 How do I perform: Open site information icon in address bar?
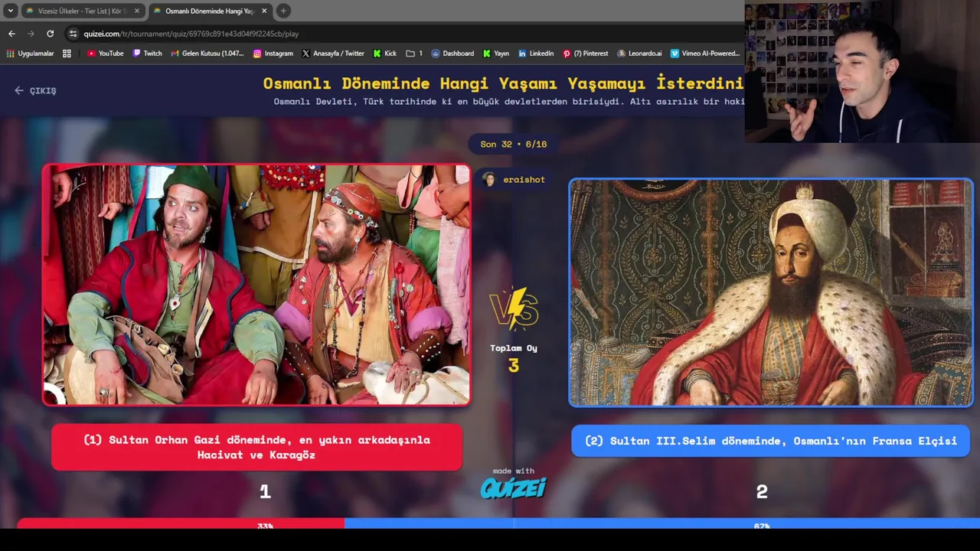[73, 34]
